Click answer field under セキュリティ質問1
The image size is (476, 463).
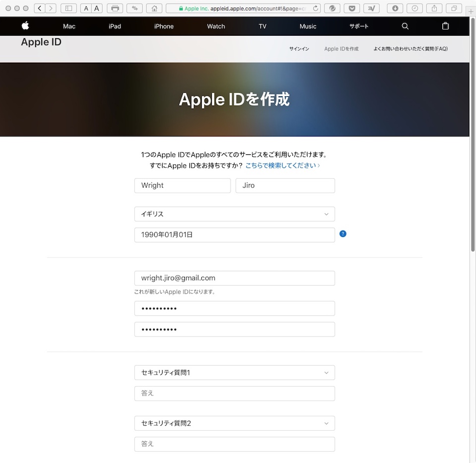coord(235,394)
